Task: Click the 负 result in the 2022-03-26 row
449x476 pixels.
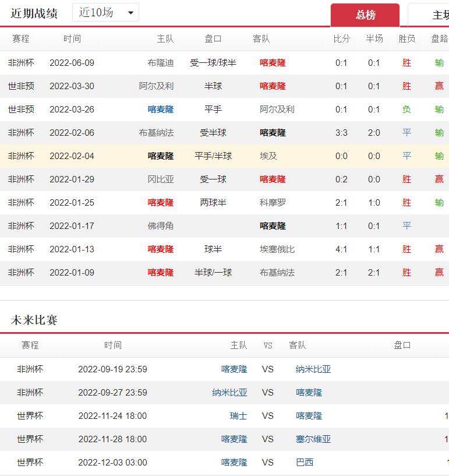Action: point(406,110)
